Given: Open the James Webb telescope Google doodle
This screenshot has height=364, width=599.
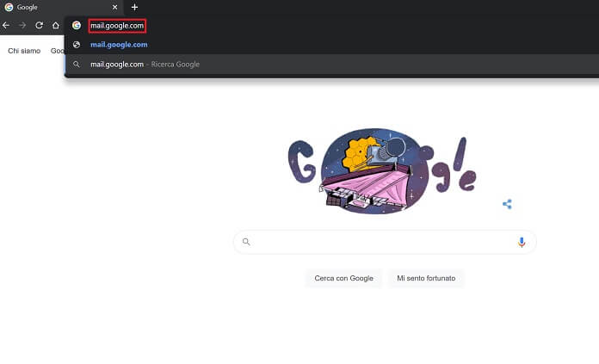Looking at the screenshot, I should pos(382,170).
